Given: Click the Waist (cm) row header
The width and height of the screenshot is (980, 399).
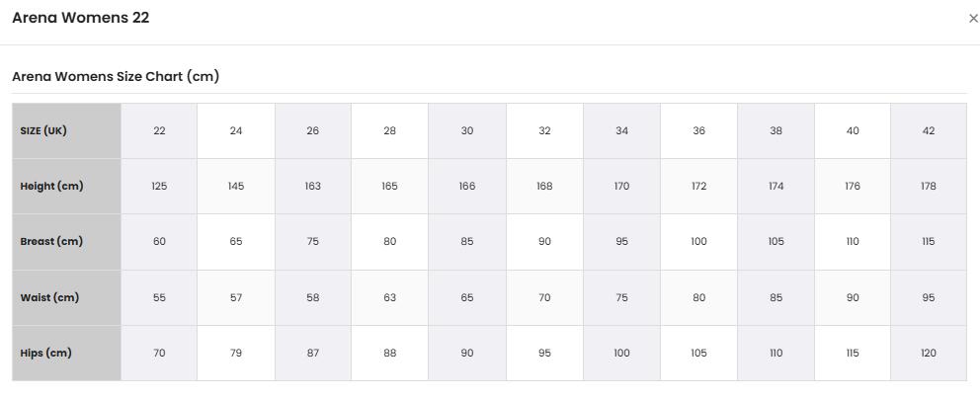Looking at the screenshot, I should point(66,297).
